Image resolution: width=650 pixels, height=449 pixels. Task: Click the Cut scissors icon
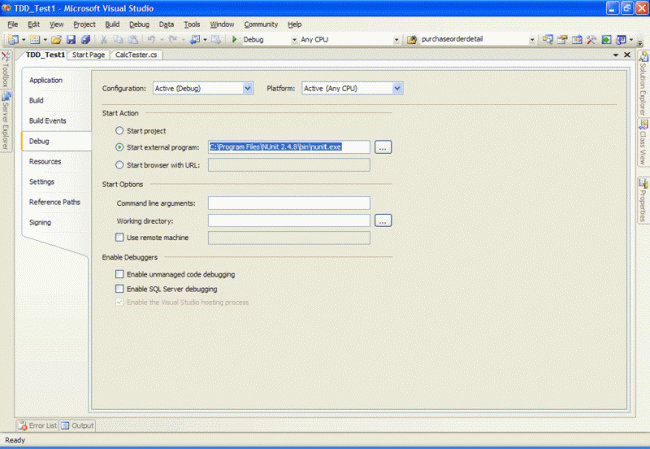(x=104, y=39)
